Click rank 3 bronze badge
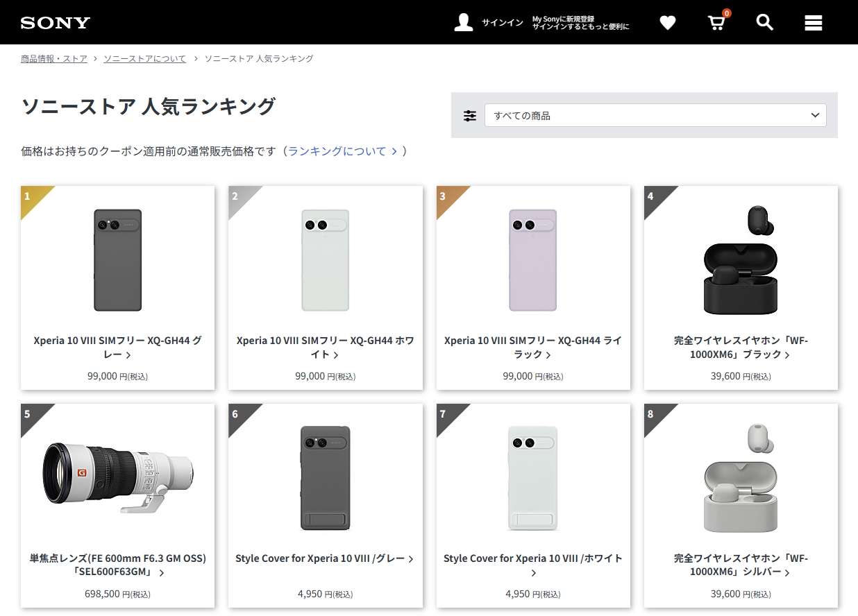This screenshot has height=616, width=858. 446,196
